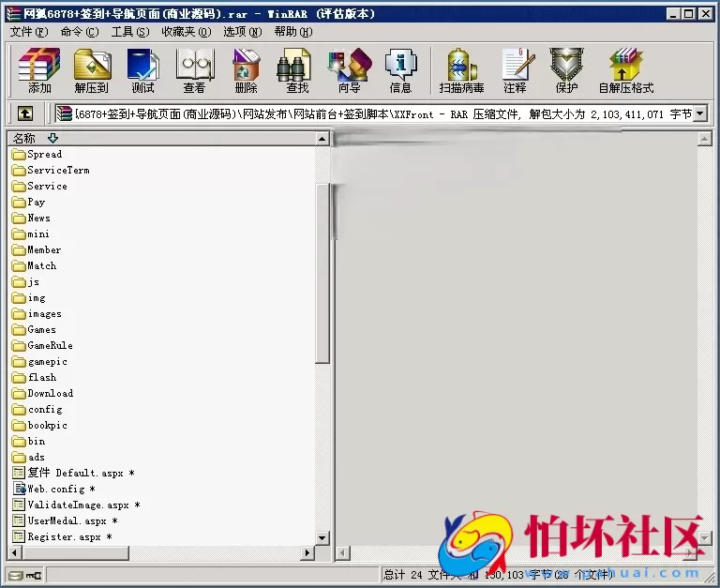
Task: Select the Download folder
Action: [x=43, y=394]
